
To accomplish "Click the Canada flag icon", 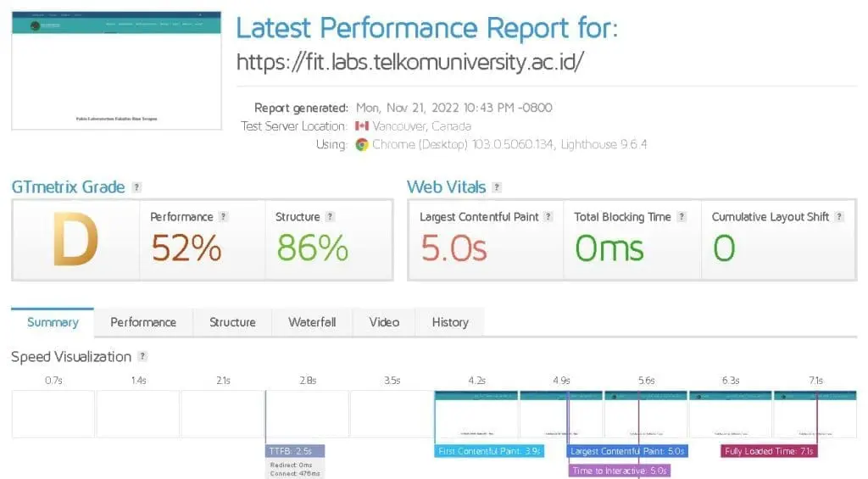I will (362, 126).
